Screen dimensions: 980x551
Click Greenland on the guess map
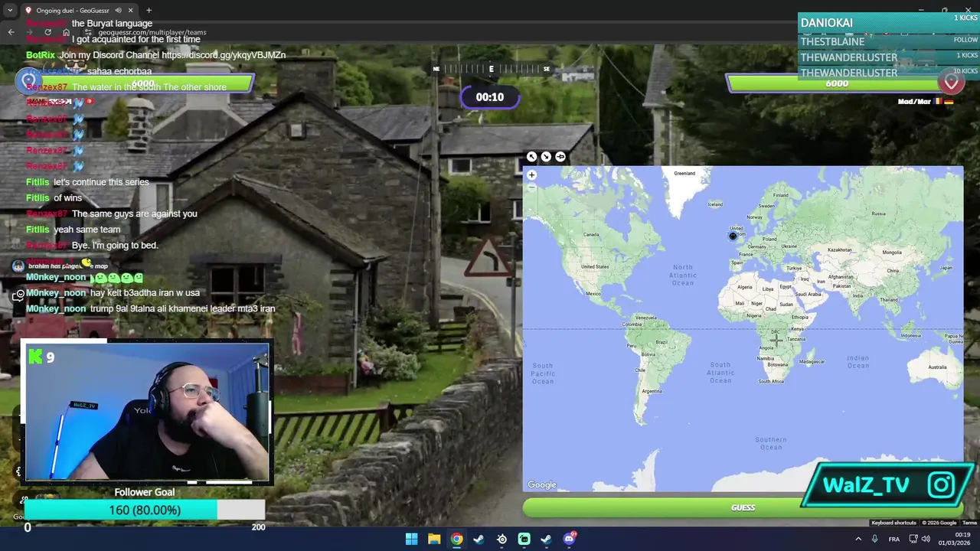click(684, 174)
